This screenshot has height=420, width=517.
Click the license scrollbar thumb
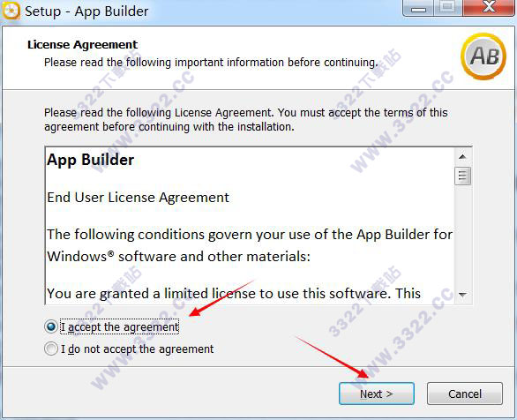pos(462,176)
